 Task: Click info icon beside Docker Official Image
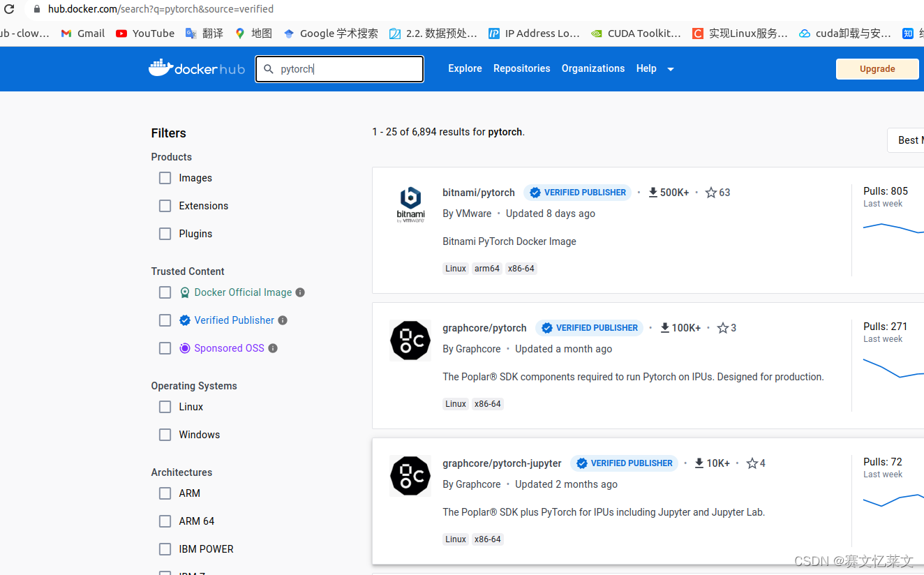tap(300, 292)
